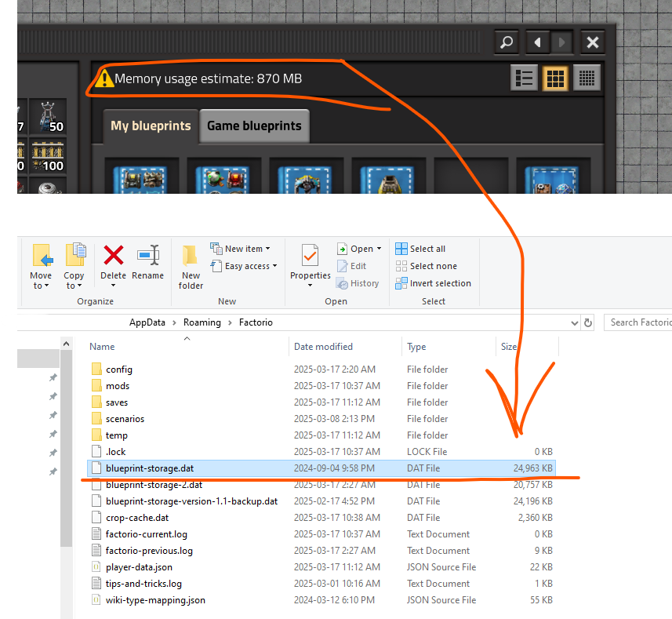Screen dimensions: 672x619
Task: Click the Properties icon
Action: pos(311,256)
